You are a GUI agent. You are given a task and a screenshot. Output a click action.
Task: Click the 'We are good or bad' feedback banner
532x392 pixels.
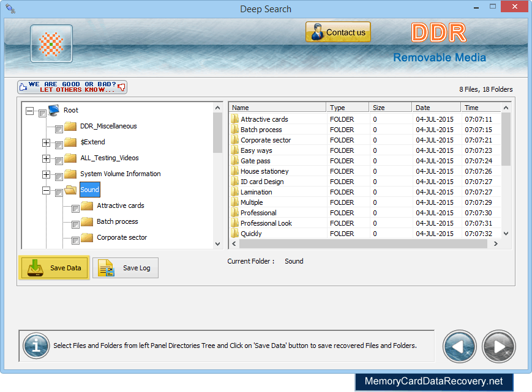tap(72, 87)
